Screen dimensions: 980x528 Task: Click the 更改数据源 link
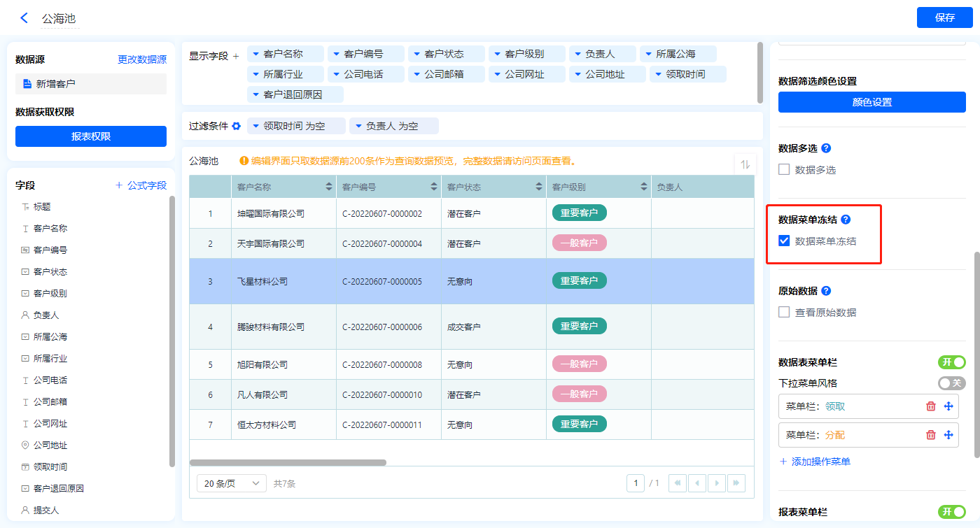tap(142, 60)
